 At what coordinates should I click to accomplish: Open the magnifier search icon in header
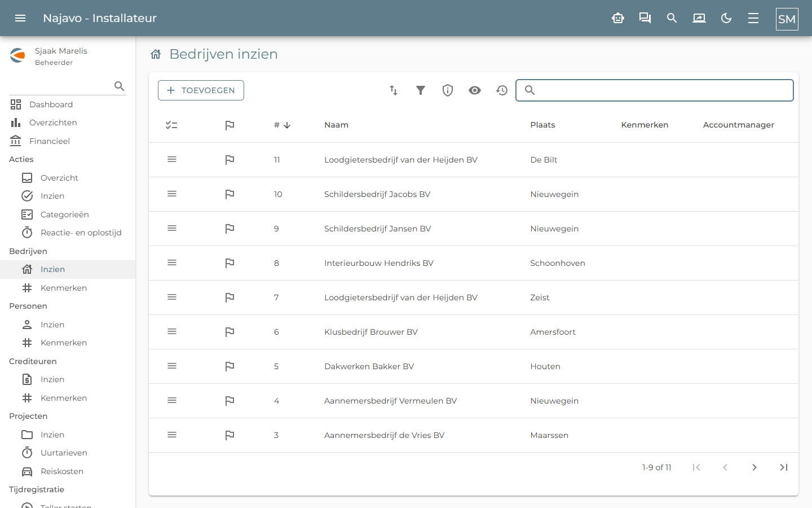(672, 18)
